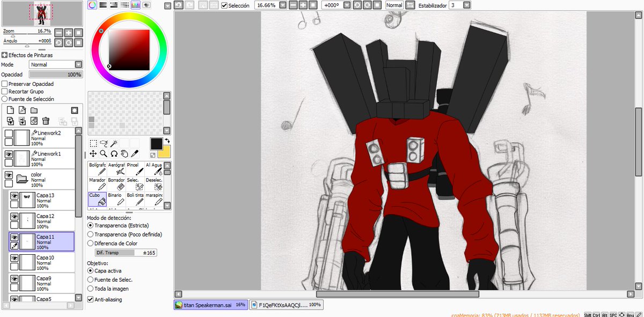Show the Linework2 layer
This screenshot has height=317, width=644.
click(x=9, y=134)
